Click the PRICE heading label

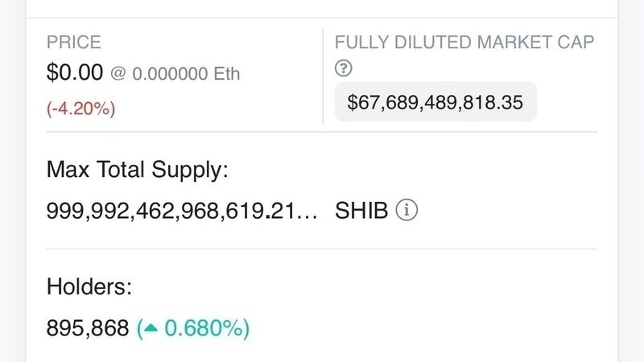point(74,43)
